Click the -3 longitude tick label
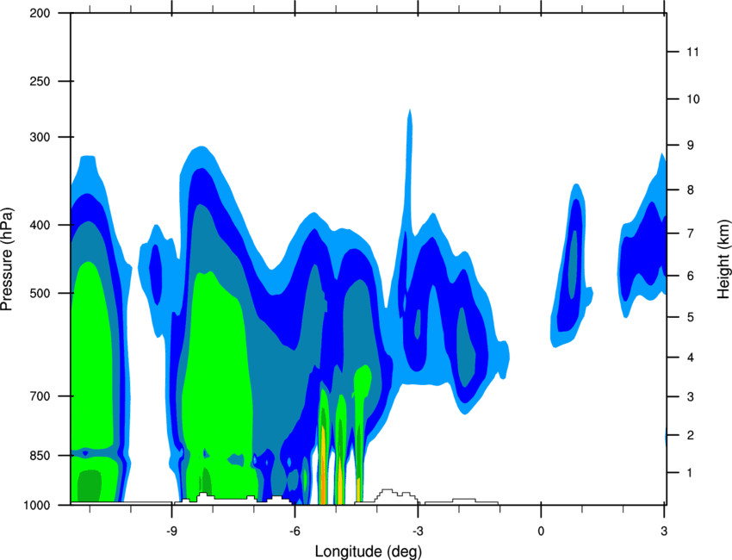Viewport: 732px width, 560px height. [418, 531]
